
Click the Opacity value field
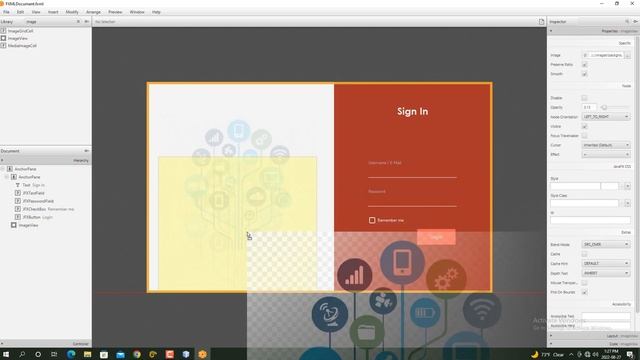589,107
